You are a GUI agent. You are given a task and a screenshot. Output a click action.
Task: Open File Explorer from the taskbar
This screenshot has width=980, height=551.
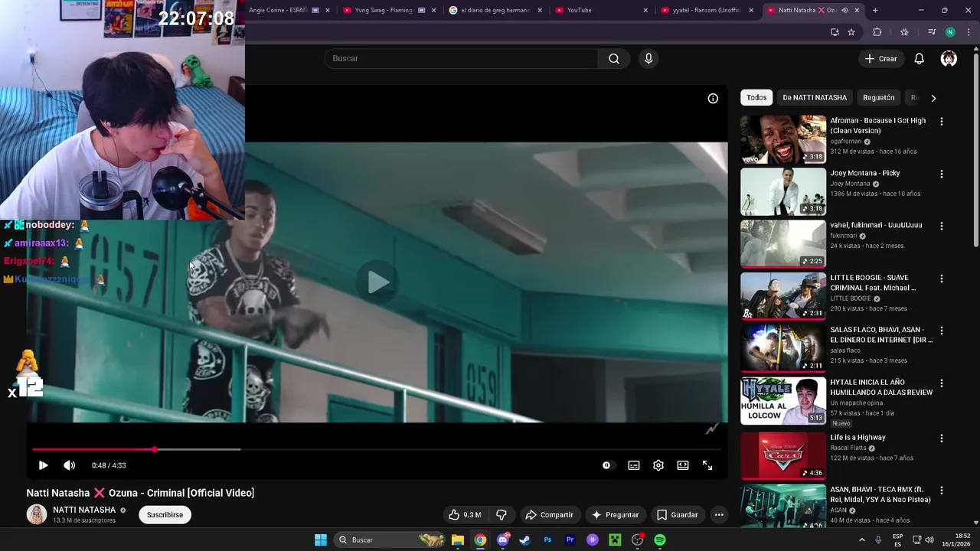[458, 540]
